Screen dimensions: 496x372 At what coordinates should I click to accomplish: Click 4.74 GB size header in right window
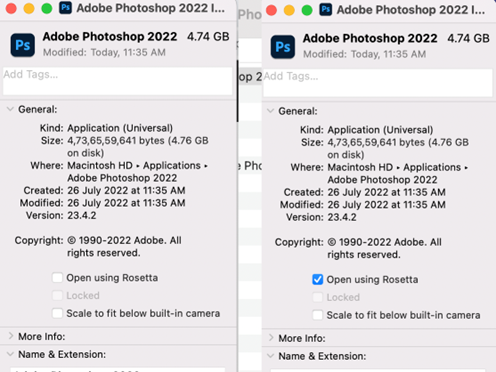point(468,38)
